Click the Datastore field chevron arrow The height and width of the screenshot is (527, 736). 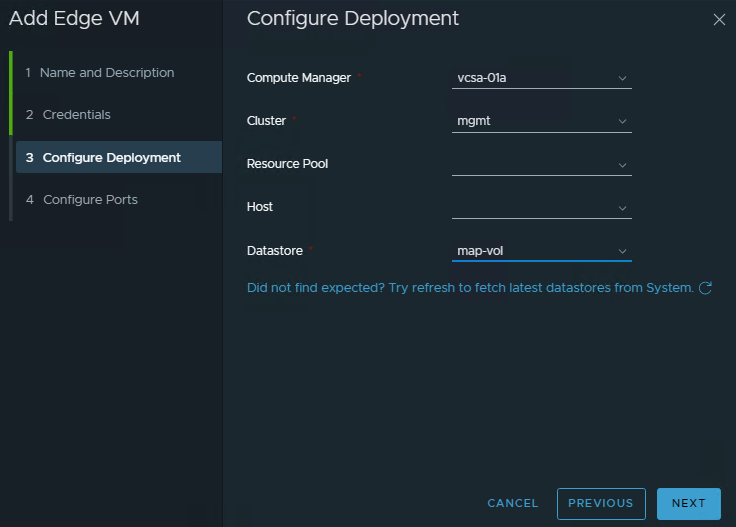point(622,251)
